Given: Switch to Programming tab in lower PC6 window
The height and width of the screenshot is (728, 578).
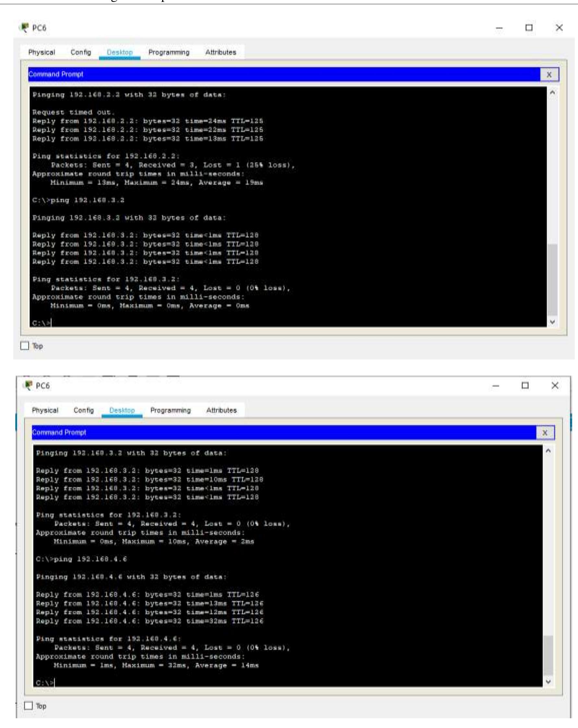Looking at the screenshot, I should [x=171, y=410].
